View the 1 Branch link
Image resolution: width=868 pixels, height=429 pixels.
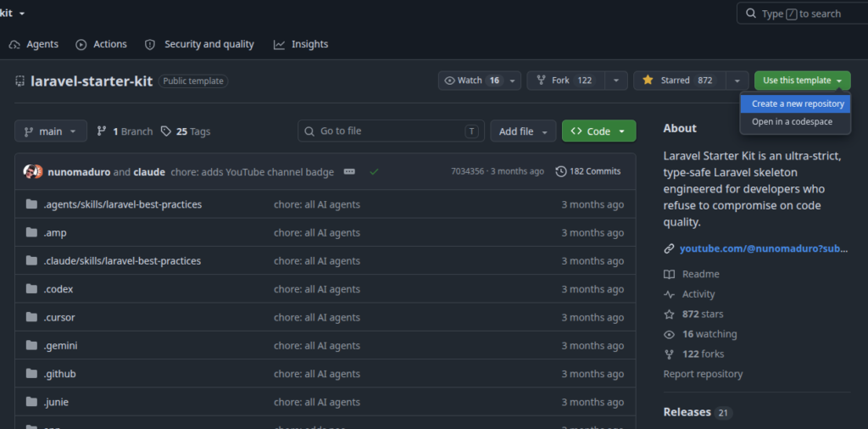click(x=125, y=131)
